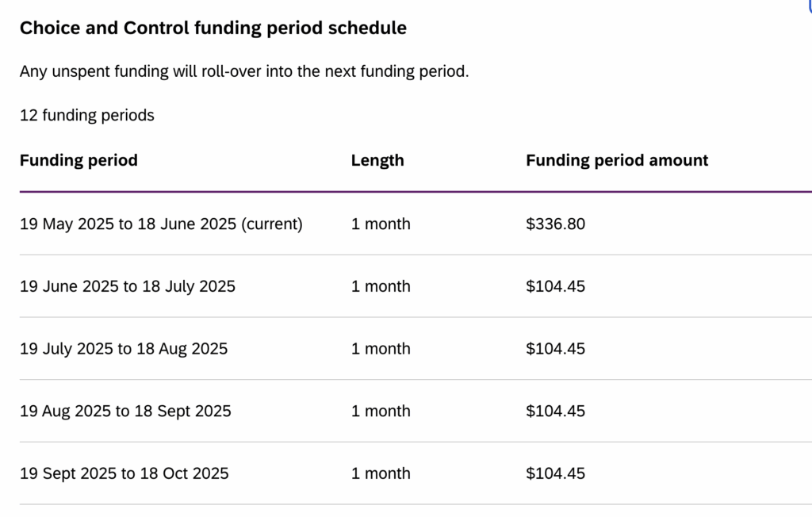Click the 12 funding periods text

point(87,115)
